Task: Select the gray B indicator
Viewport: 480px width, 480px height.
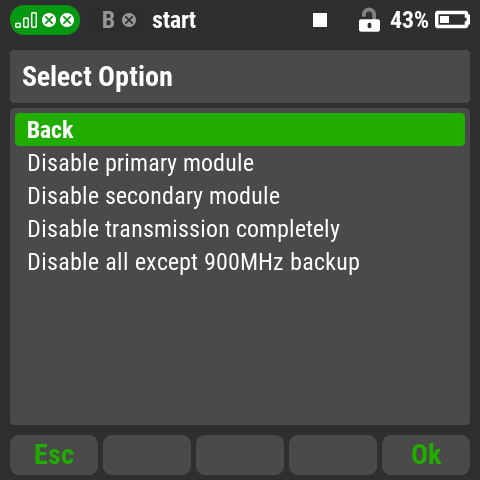Action: point(108,20)
